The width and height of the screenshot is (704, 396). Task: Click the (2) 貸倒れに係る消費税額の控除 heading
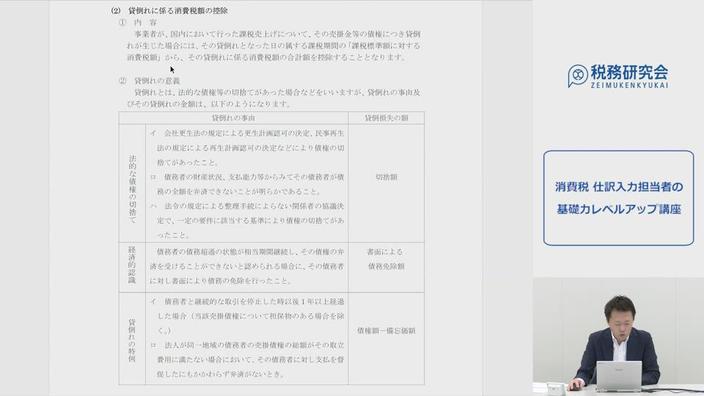point(169,10)
